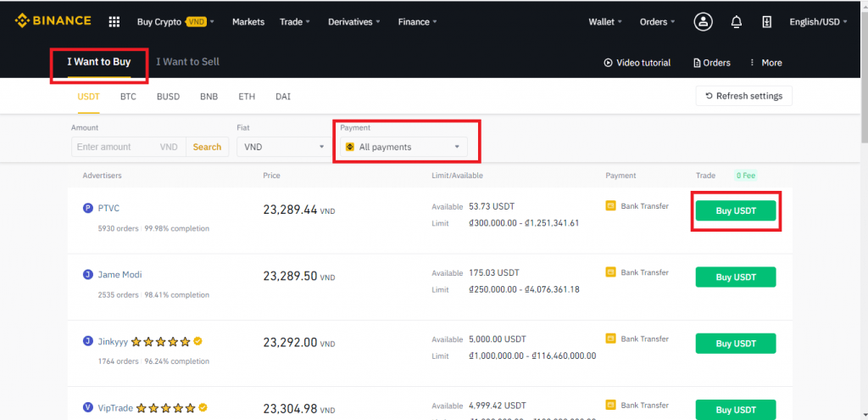Click Jinkyyy five-star rating

tap(160, 342)
